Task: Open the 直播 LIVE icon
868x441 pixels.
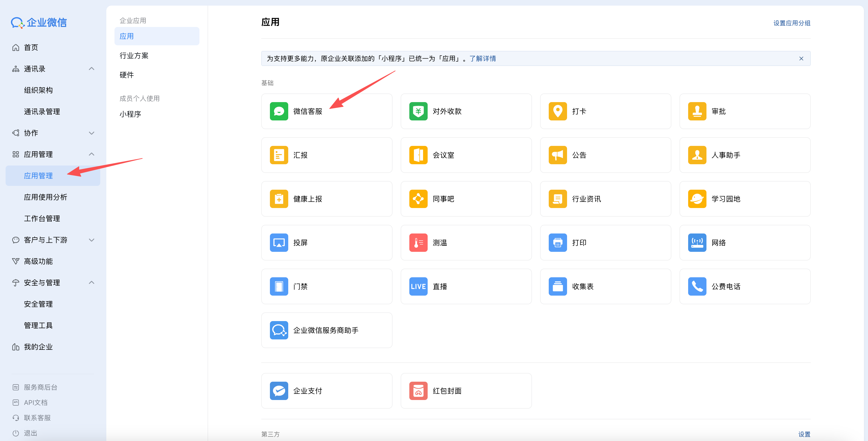Action: point(418,287)
